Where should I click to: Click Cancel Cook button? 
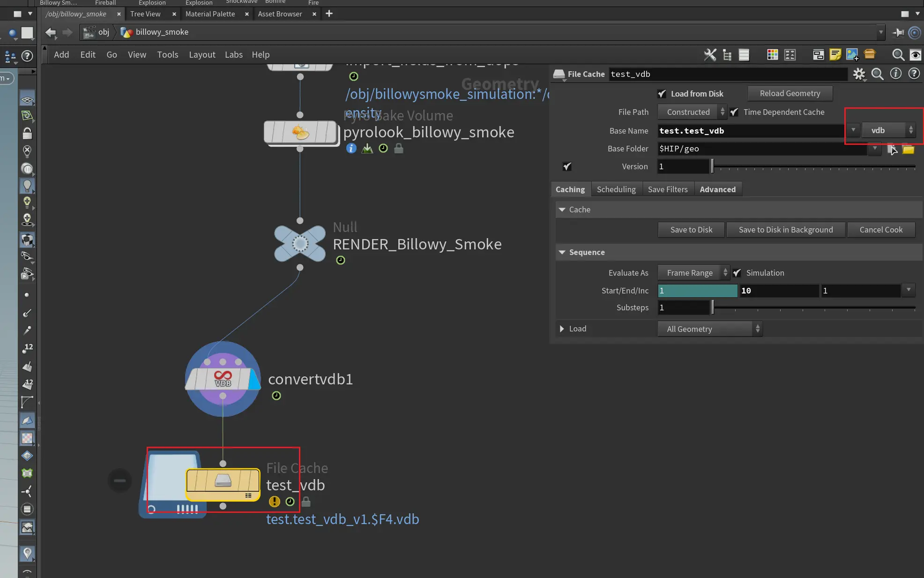[881, 230]
